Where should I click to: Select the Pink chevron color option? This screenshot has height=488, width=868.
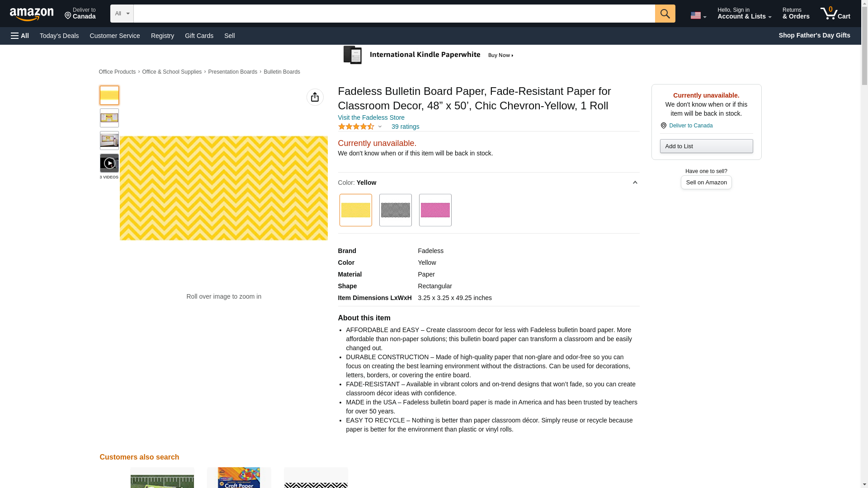coord(435,210)
